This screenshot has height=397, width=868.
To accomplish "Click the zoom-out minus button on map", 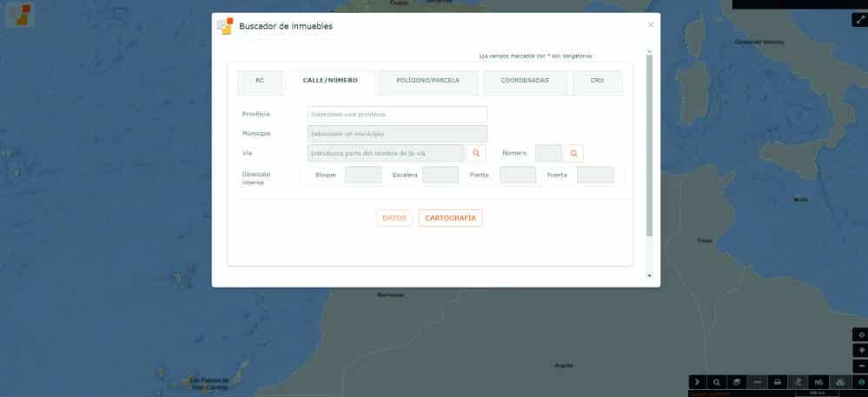I will point(861,366).
